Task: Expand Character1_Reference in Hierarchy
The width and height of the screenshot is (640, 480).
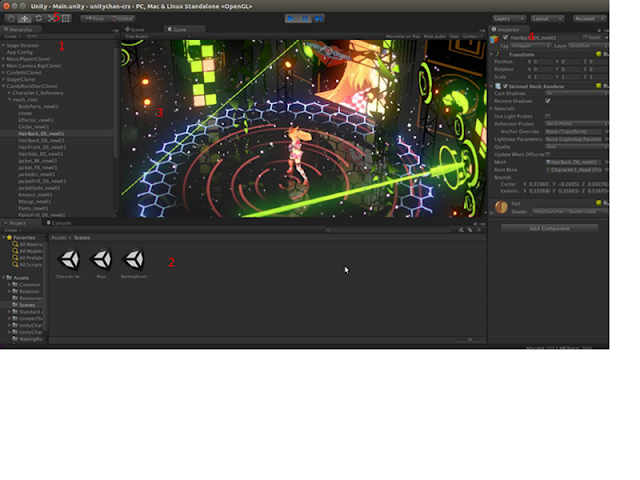Action: [9, 93]
